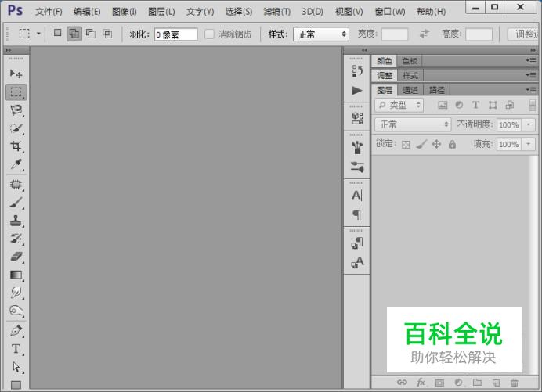Choose Subtract from Selection mode
This screenshot has width=542, height=392.
click(x=91, y=34)
